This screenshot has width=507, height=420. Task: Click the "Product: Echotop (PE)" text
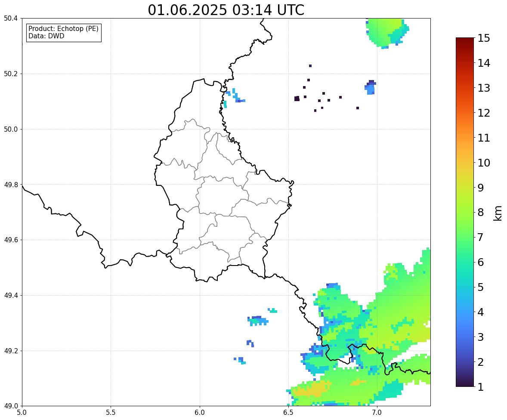tap(63, 28)
